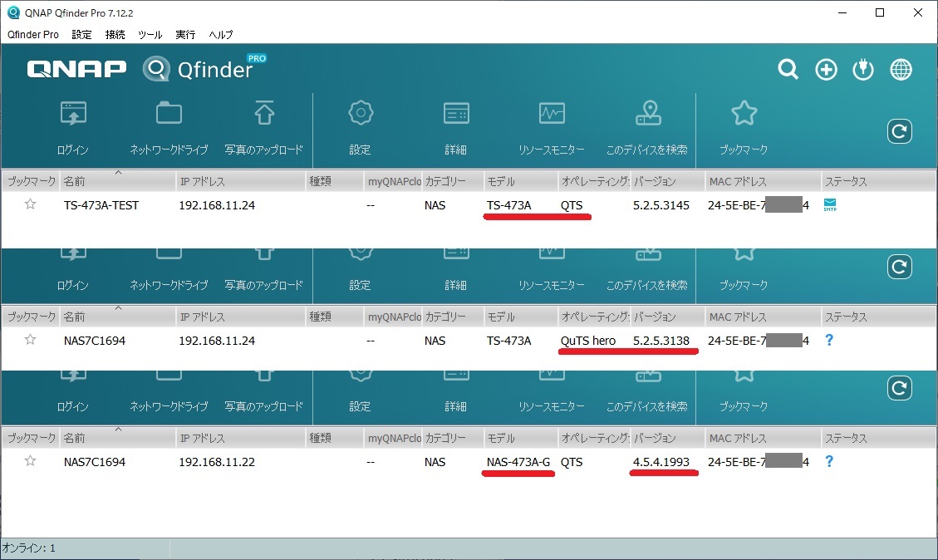Screen dimensions: 938x560
Task: Refresh the list containing the NAS-473A-G device
Action: 899,388
